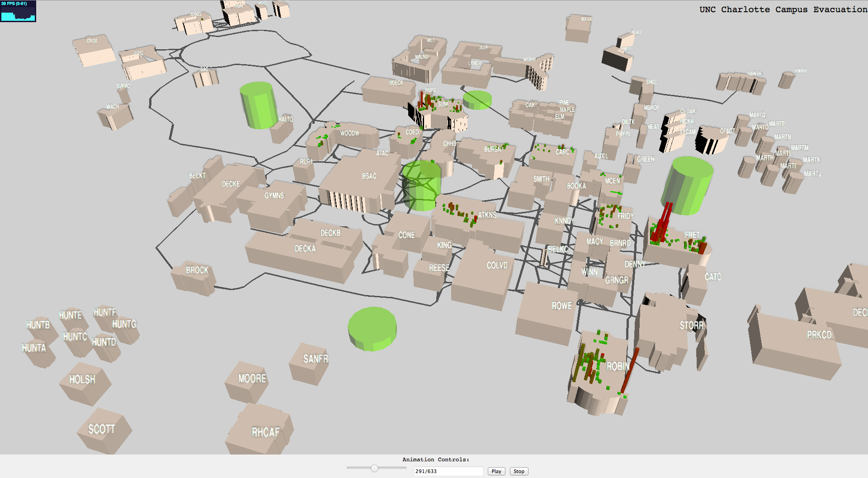Viewport: 868px width, 478px height.
Task: Select the MACY building label
Action: click(594, 242)
